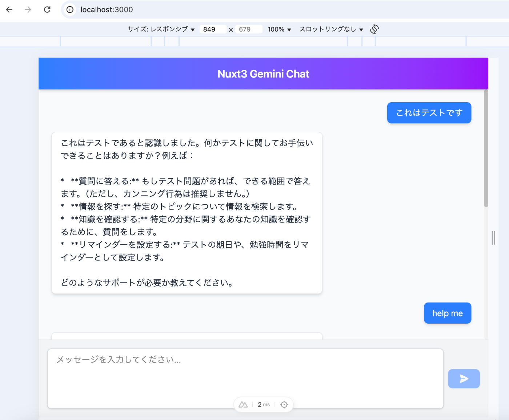Image resolution: width=509 pixels, height=420 pixels.
Task: Open the 100% zoom dropdown
Action: [x=279, y=29]
